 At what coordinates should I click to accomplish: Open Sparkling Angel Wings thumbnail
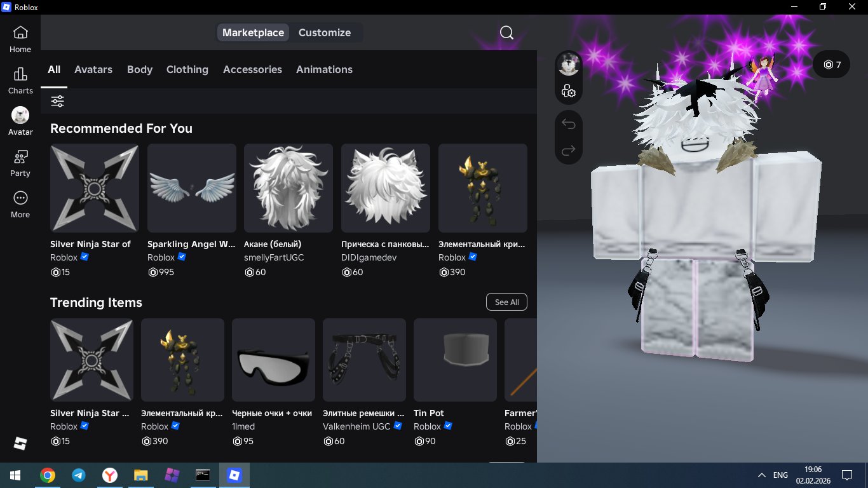point(192,188)
